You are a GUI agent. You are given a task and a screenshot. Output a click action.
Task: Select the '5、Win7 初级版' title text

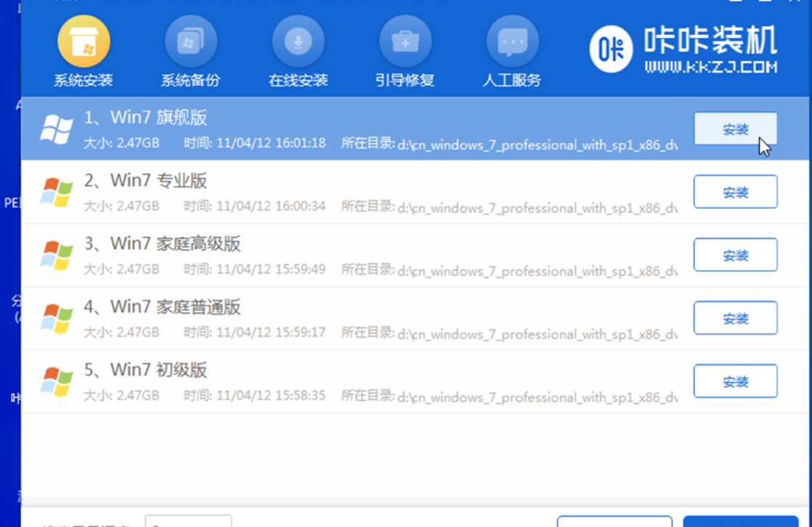(145, 371)
